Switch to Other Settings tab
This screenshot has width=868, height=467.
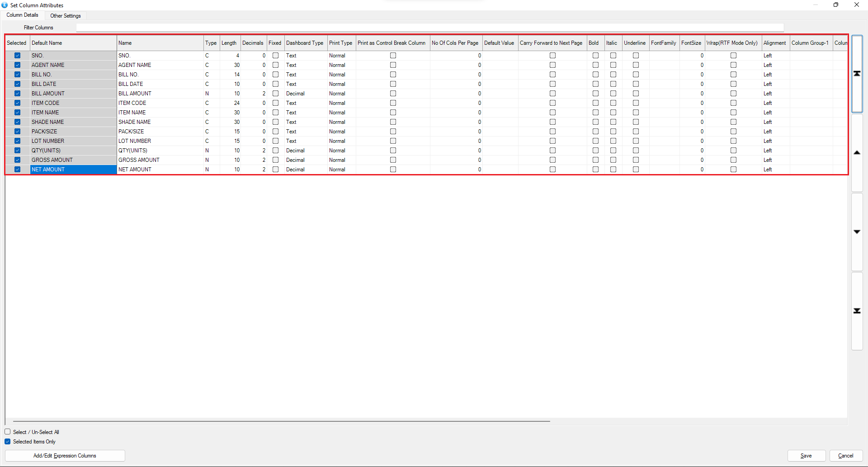tap(66, 16)
